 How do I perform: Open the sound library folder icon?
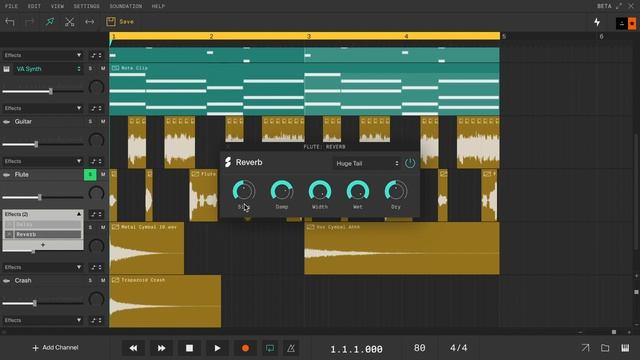pyautogui.click(x=605, y=348)
